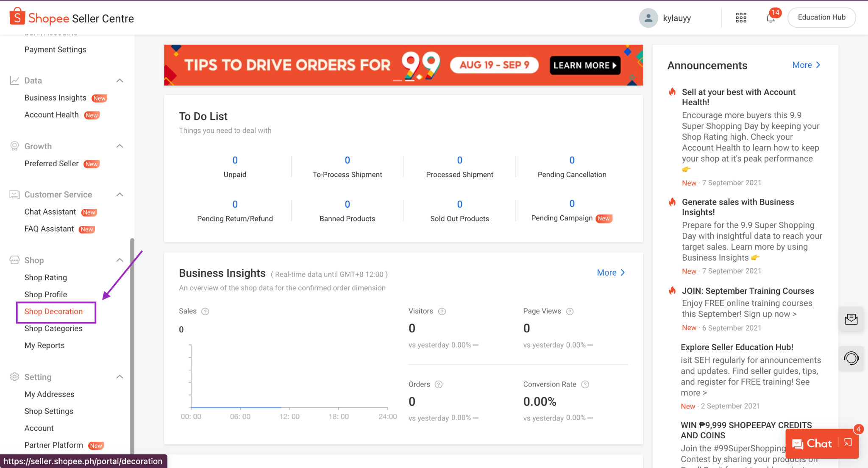Viewport: 868px width, 468px height.
Task: Open the mail inbox floating icon
Action: point(851,319)
